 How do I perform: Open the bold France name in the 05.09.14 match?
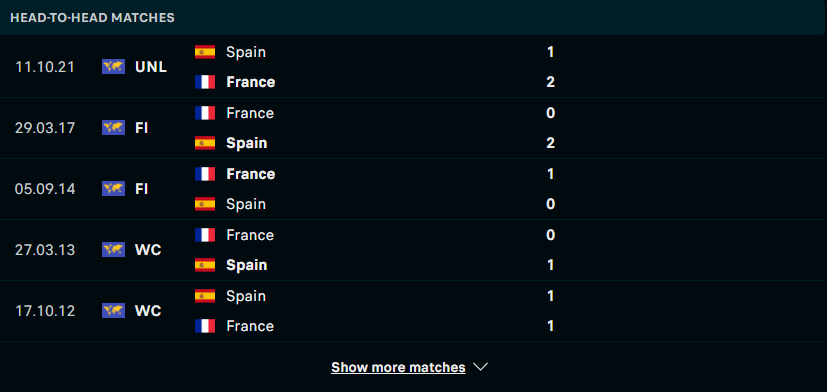pos(251,174)
